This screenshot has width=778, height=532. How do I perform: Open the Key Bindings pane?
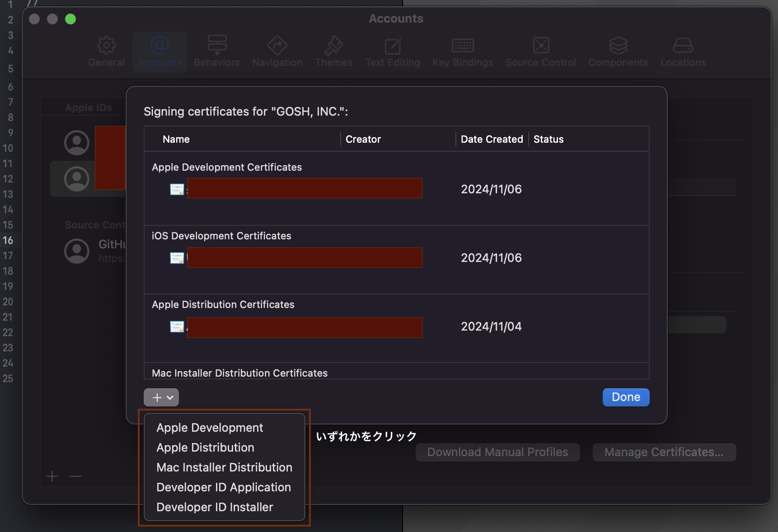pyautogui.click(x=462, y=51)
